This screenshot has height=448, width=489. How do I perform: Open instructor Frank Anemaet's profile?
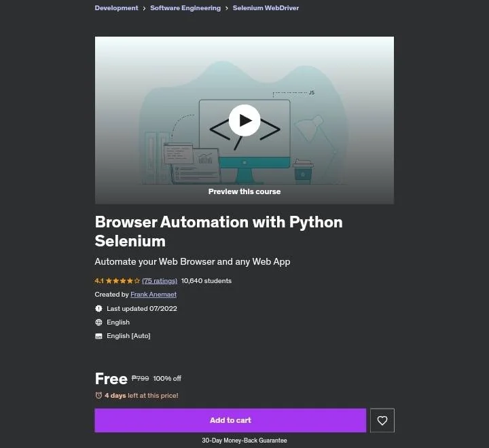[x=153, y=295]
